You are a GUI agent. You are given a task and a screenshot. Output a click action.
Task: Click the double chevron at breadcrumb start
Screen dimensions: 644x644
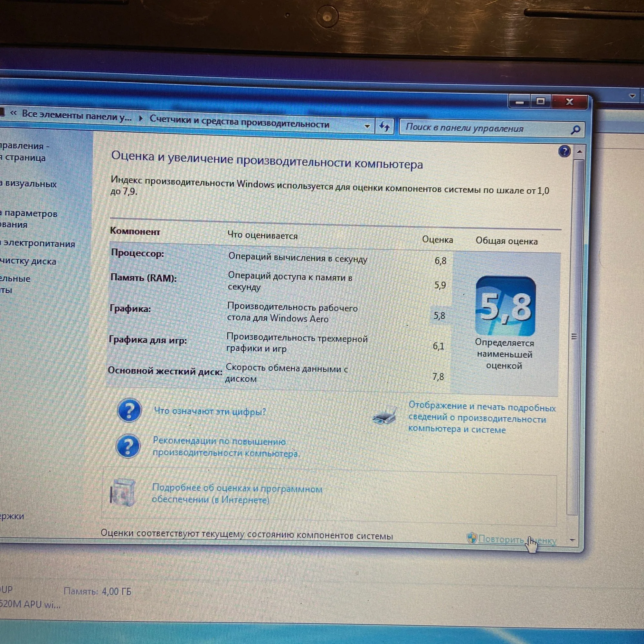coord(13,113)
